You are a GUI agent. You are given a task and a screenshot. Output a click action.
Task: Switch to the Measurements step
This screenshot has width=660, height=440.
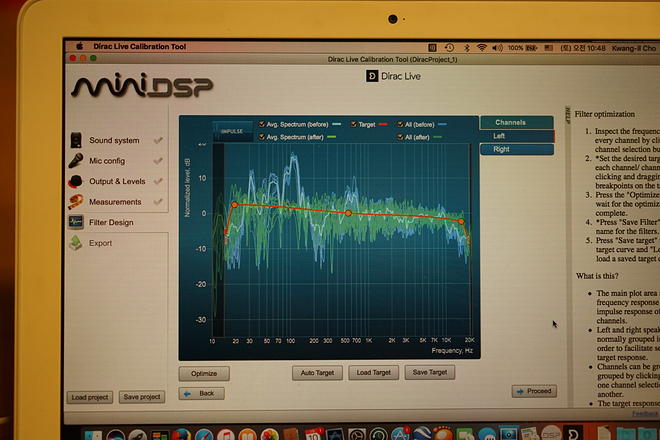[x=117, y=202]
